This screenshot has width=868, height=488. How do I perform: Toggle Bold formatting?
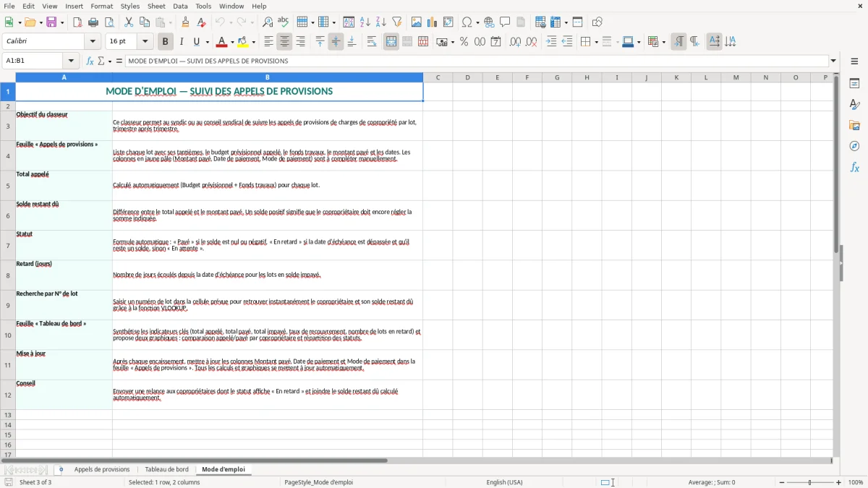(165, 42)
